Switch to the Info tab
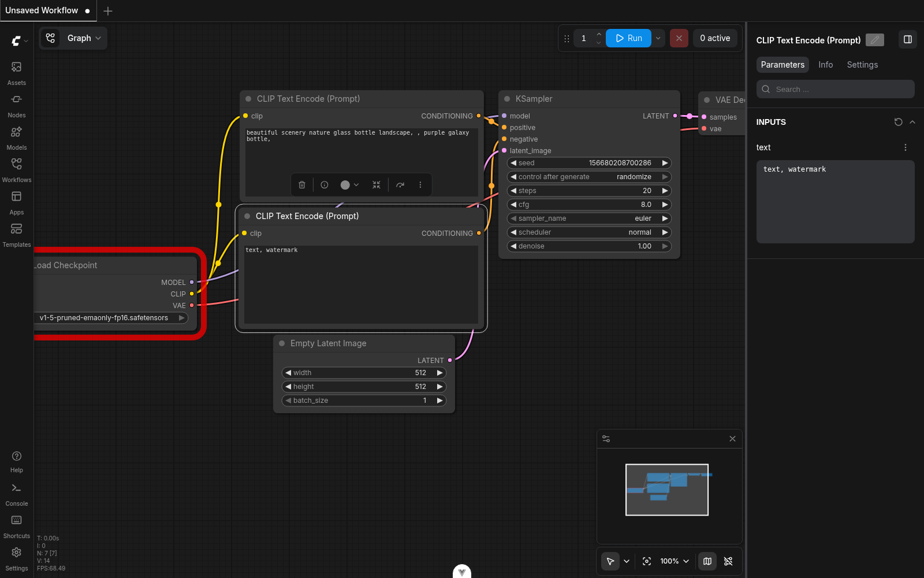This screenshot has width=924, height=578. [825, 65]
